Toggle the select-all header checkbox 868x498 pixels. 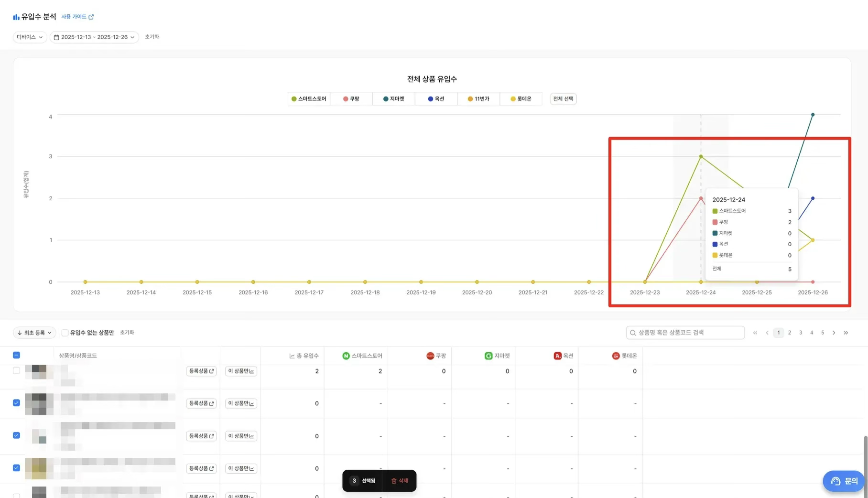16,355
